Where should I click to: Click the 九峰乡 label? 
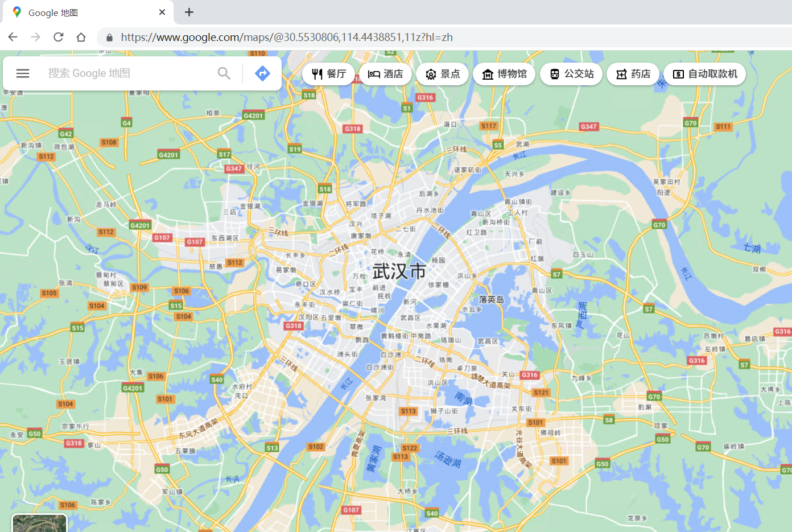pyautogui.click(x=581, y=378)
